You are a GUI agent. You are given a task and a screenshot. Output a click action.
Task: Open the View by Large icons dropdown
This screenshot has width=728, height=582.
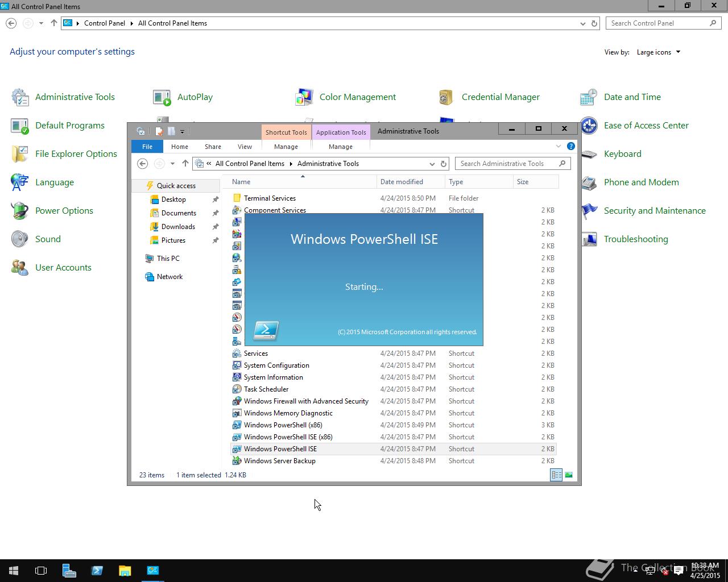tap(658, 52)
